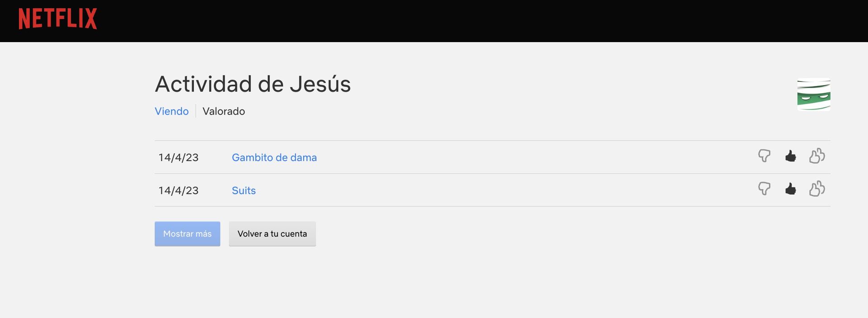Image resolution: width=868 pixels, height=318 pixels.
Task: Click the Volver a tu cuenta button
Action: click(272, 234)
